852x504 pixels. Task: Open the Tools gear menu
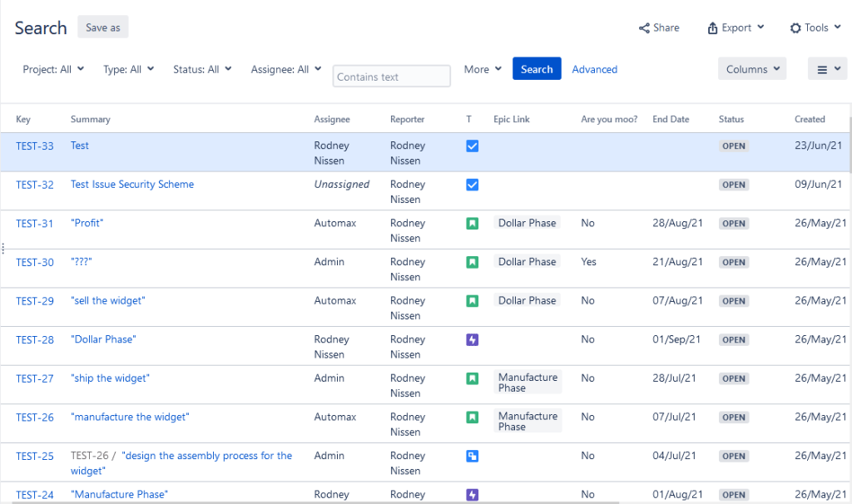click(x=816, y=28)
